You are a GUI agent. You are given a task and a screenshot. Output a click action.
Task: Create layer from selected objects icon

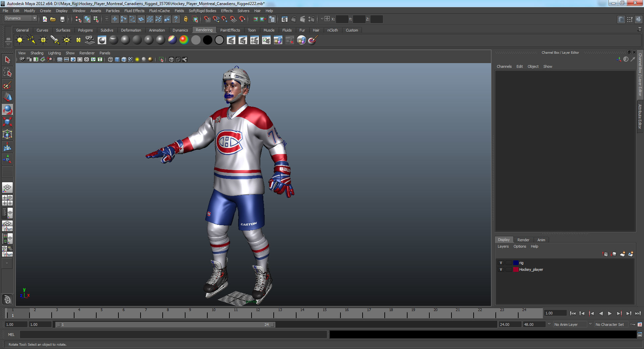pos(631,254)
